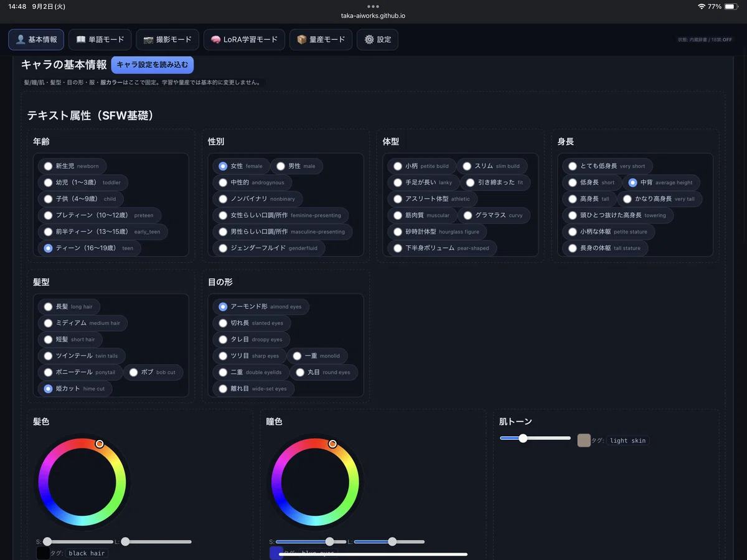Click the 髪色 hue color wheel
This screenshot has height=560, width=747.
pos(82,482)
